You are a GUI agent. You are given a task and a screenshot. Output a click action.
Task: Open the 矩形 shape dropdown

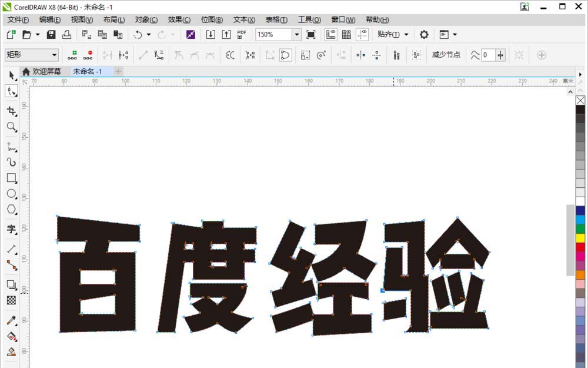[x=54, y=55]
